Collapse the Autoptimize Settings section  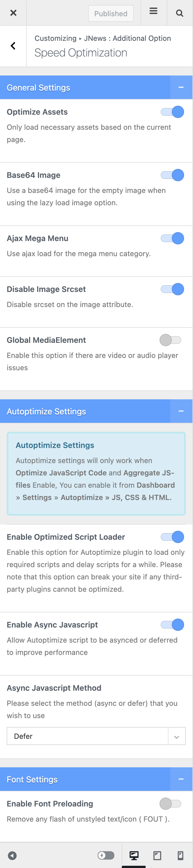[x=181, y=411]
